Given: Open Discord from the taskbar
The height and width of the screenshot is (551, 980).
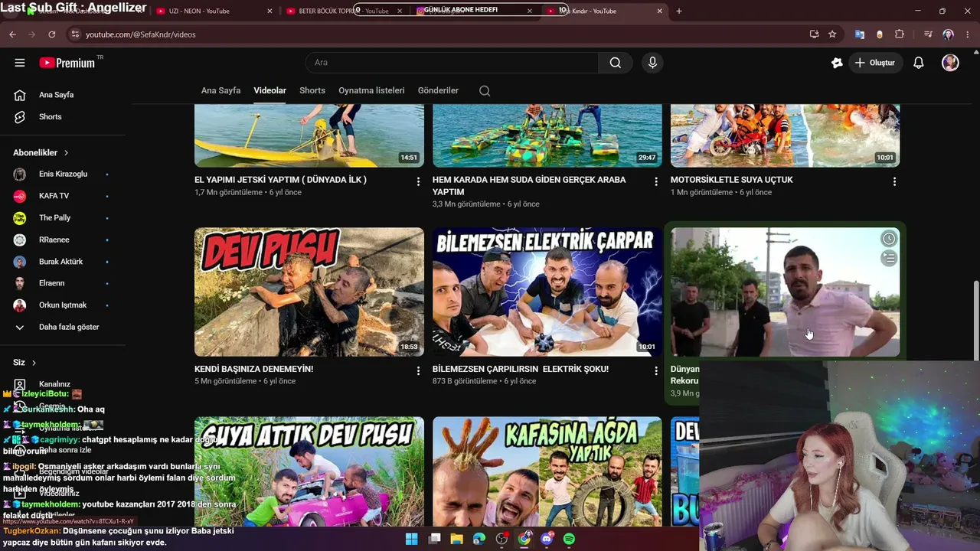Looking at the screenshot, I should pyautogui.click(x=547, y=539).
